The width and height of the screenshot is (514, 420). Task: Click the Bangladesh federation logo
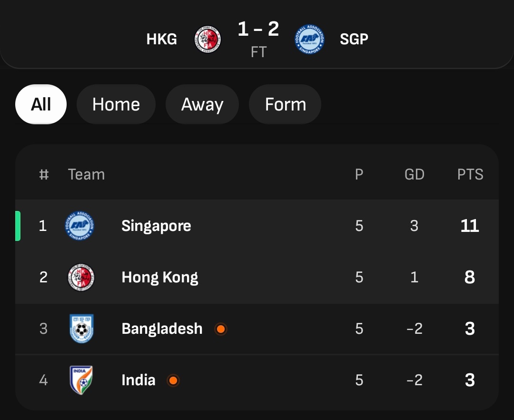coord(81,329)
